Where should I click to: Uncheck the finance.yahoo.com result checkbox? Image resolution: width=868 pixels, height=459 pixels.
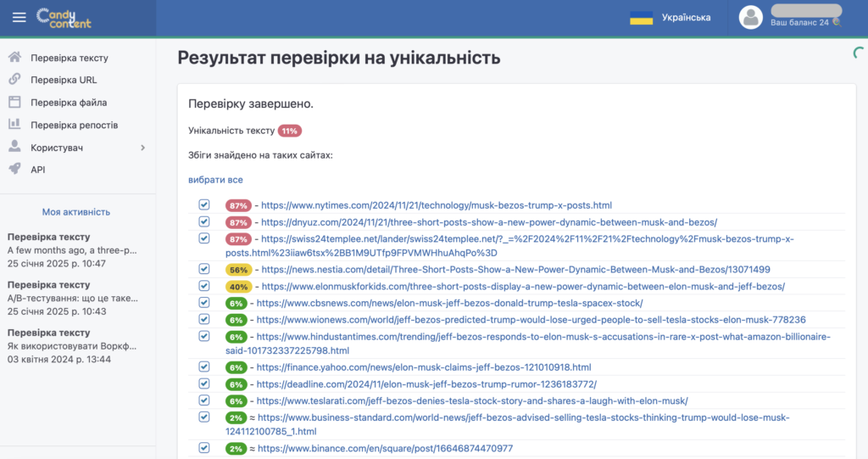[204, 367]
